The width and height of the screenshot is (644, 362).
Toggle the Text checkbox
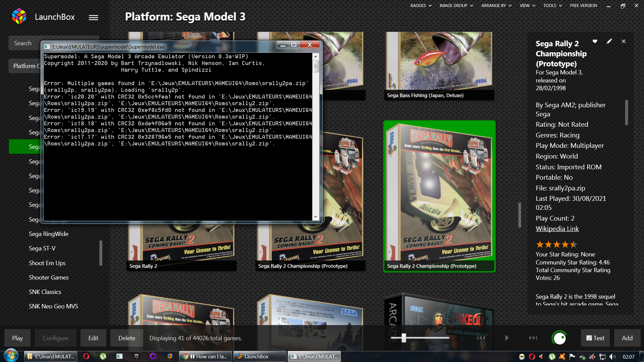(589, 338)
